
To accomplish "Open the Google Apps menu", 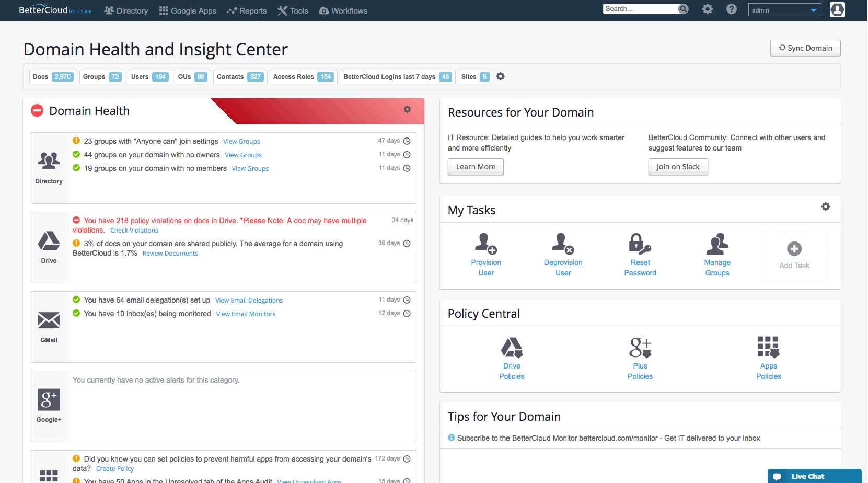I will pyautogui.click(x=188, y=10).
